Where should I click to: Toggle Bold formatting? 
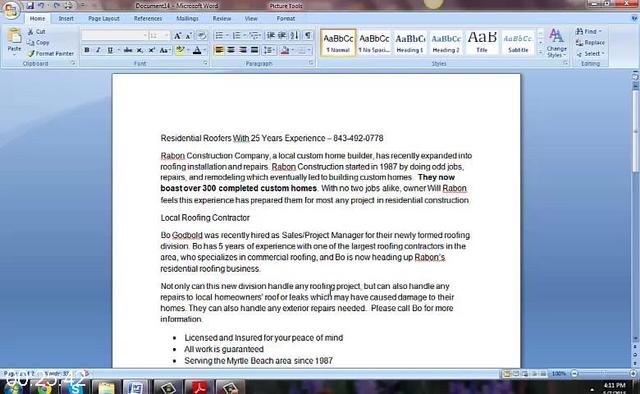[x=87, y=50]
